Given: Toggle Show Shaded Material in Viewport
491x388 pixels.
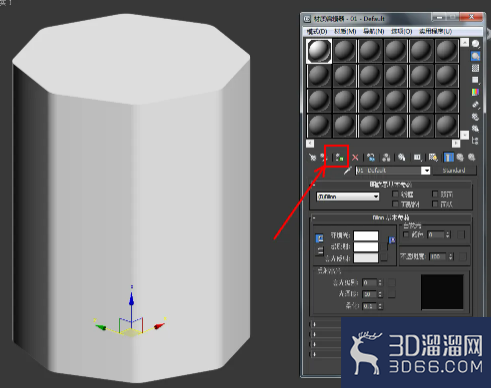Looking at the screenshot, I should (x=433, y=157).
